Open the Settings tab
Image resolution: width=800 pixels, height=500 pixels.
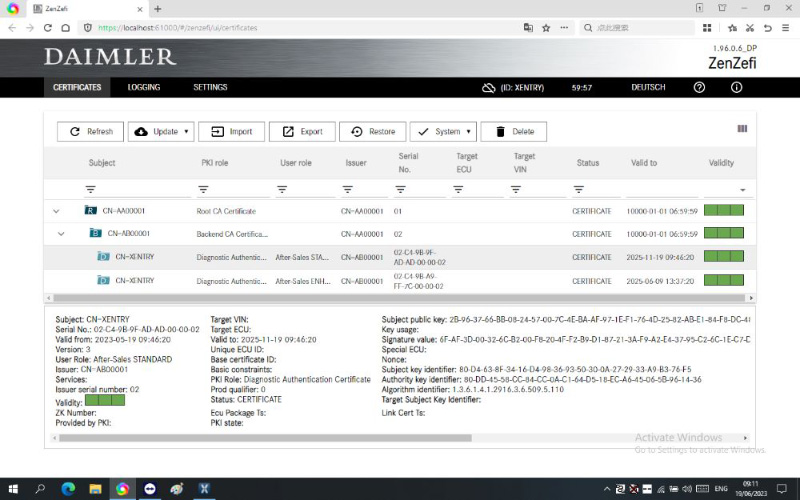[x=210, y=88]
